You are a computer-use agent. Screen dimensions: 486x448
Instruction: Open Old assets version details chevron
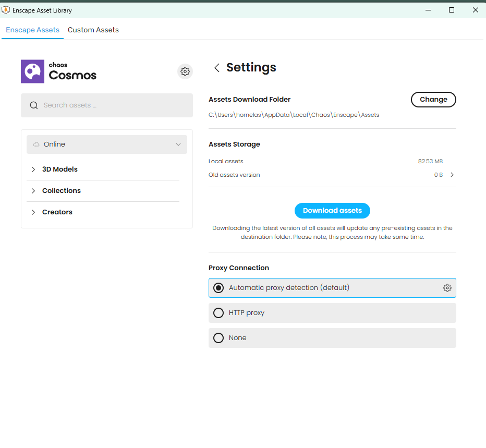coord(452,175)
